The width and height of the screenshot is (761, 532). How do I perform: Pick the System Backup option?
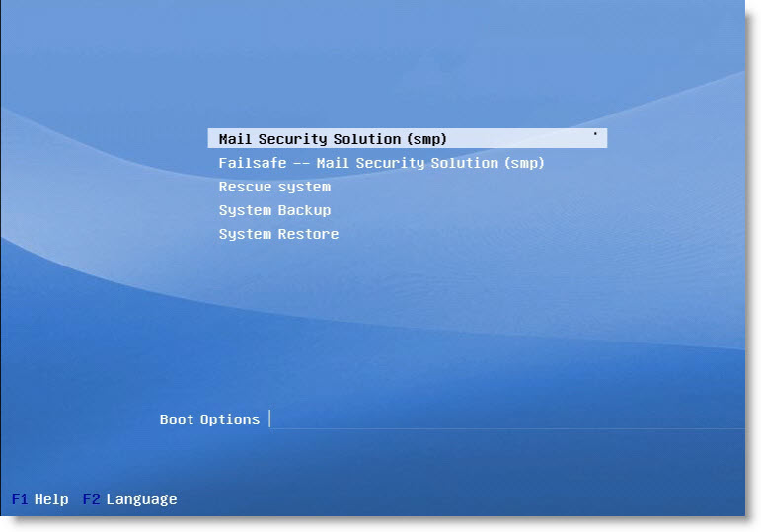click(274, 210)
